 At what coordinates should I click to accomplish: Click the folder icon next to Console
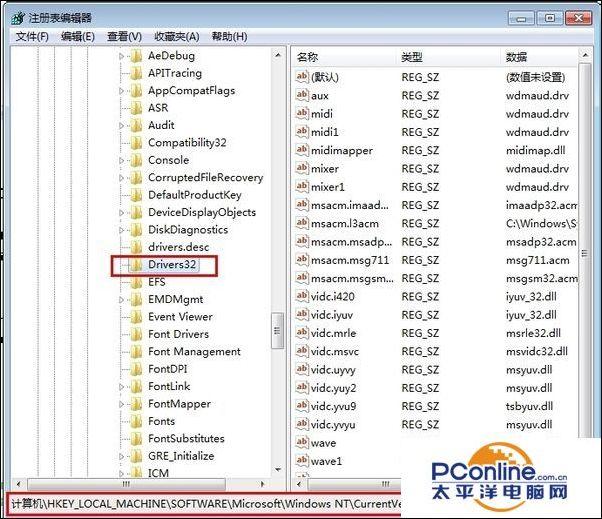pos(136,160)
